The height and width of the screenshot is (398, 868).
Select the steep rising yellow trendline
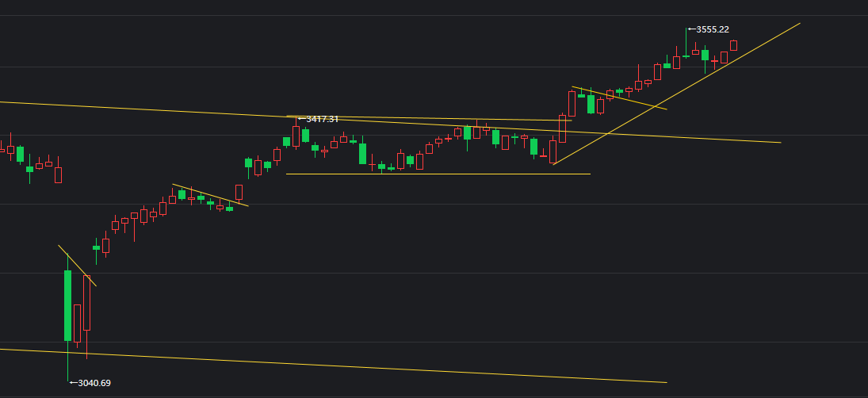pyautogui.click(x=676, y=94)
